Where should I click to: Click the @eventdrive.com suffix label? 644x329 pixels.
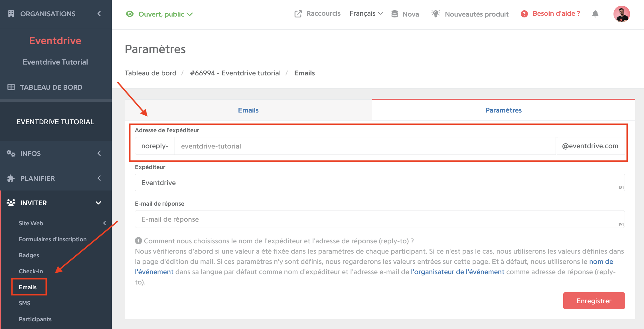(590, 146)
